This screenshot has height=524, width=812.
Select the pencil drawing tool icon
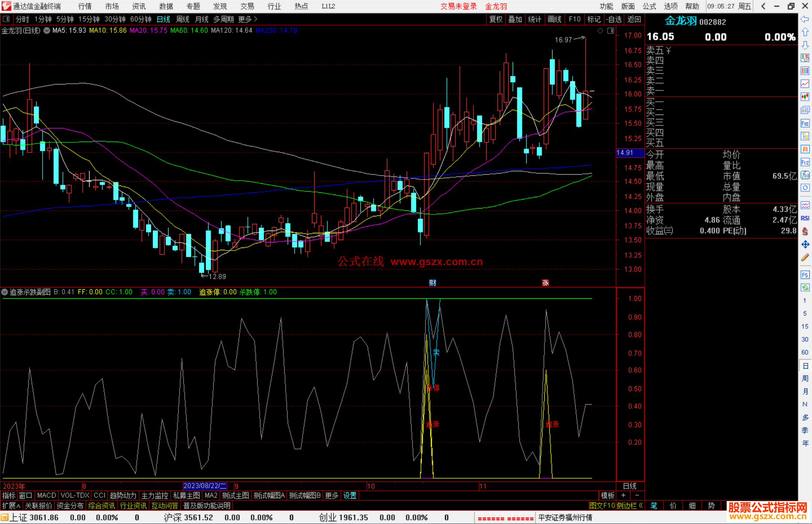coord(805,257)
